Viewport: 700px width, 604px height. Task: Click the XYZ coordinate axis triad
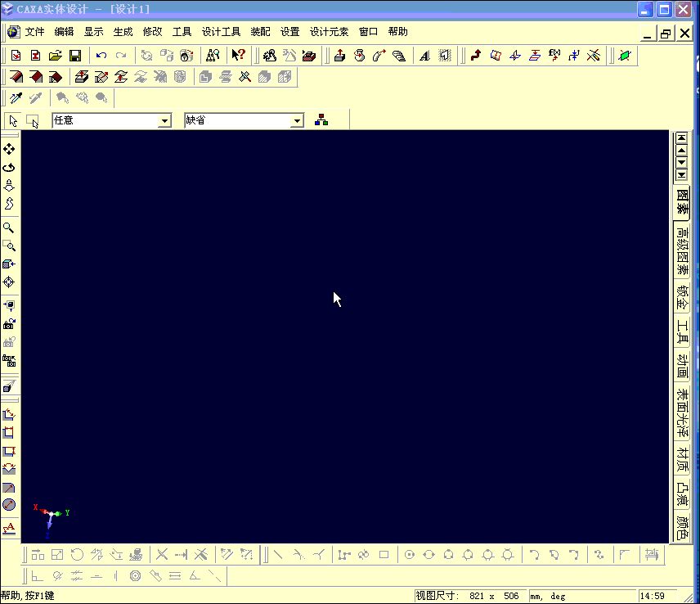click(50, 520)
